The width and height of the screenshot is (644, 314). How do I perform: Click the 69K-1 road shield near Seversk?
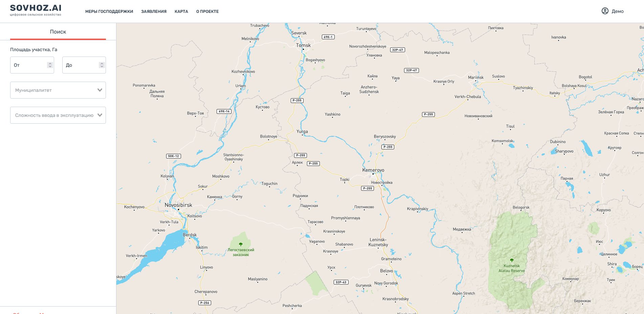pyautogui.click(x=328, y=37)
